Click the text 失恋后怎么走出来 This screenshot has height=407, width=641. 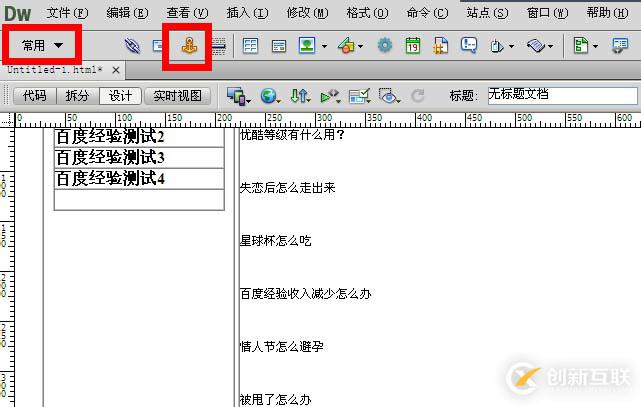click(287, 188)
